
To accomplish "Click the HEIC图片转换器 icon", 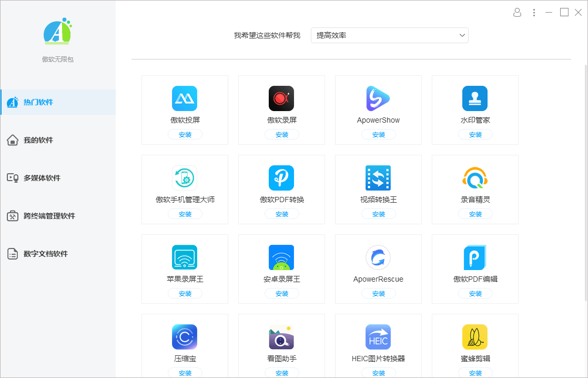I will pos(378,337).
